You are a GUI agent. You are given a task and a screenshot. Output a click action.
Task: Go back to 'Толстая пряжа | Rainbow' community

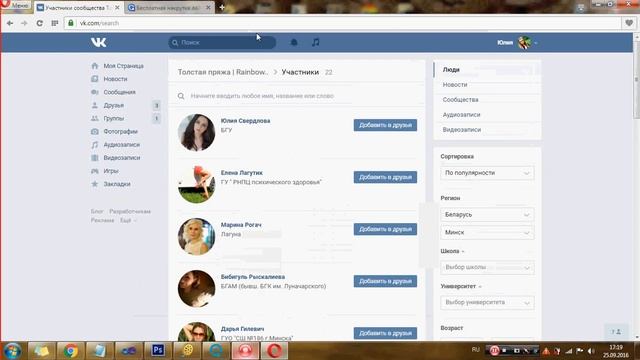point(223,72)
